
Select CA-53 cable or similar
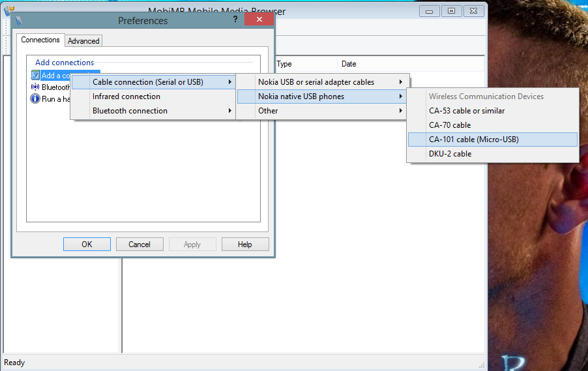click(x=493, y=111)
